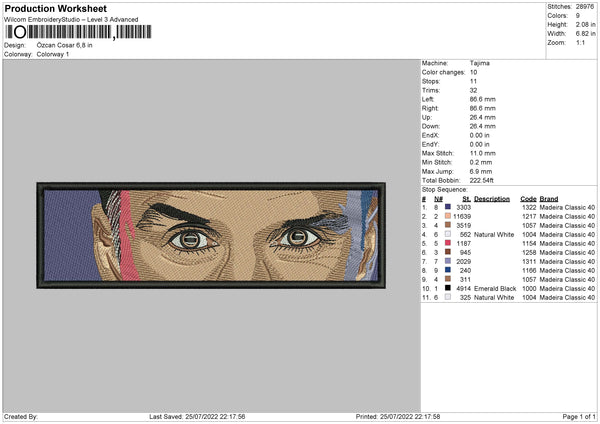Select the Left measurement label
The height and width of the screenshot is (424, 600).
pyautogui.click(x=428, y=99)
